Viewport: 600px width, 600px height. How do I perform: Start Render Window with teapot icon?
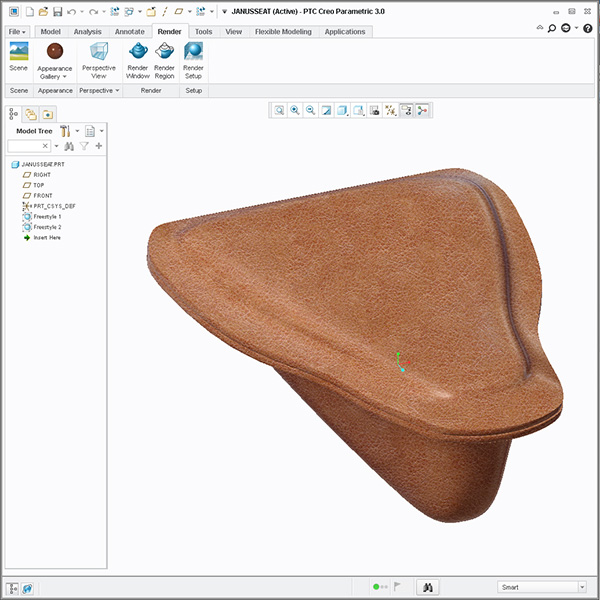pyautogui.click(x=138, y=60)
